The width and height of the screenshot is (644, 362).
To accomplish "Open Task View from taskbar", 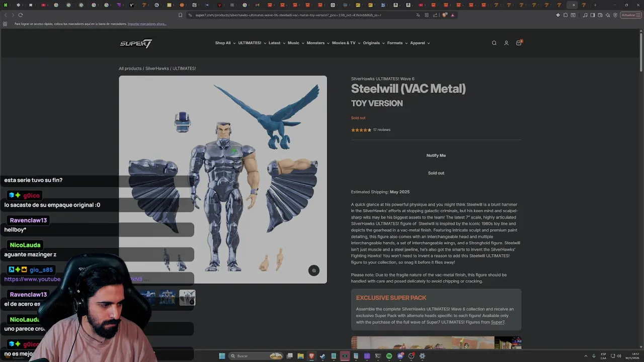I will point(289,356).
